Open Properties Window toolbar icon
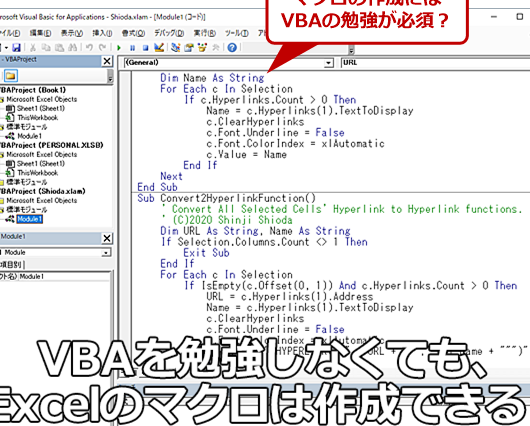This screenshot has width=530, height=426. click(189, 47)
